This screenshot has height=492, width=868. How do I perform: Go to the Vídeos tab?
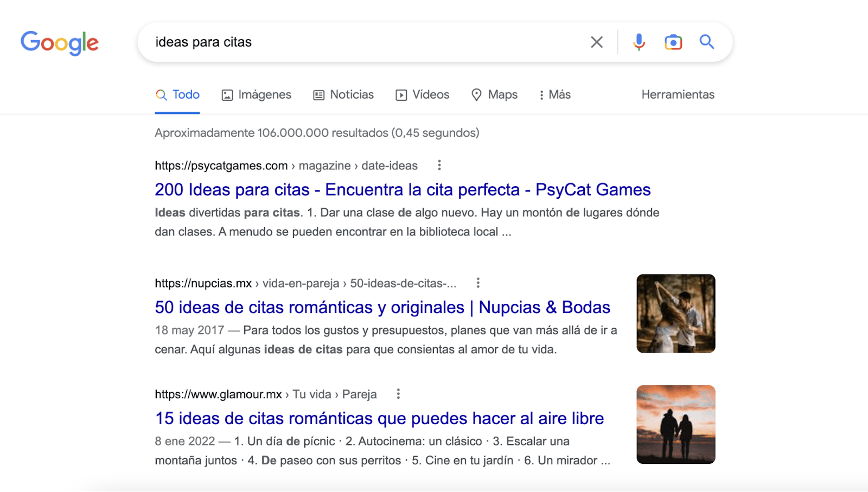[x=423, y=95]
